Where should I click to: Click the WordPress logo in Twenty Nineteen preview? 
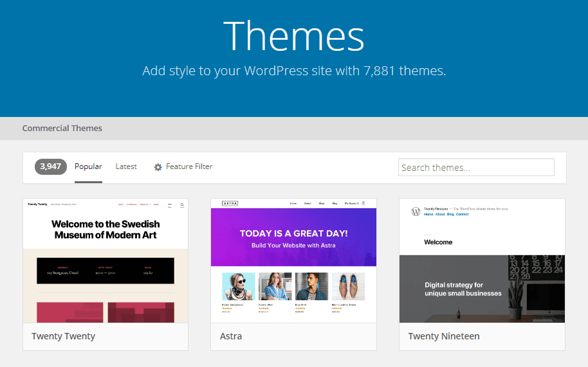coord(416,211)
